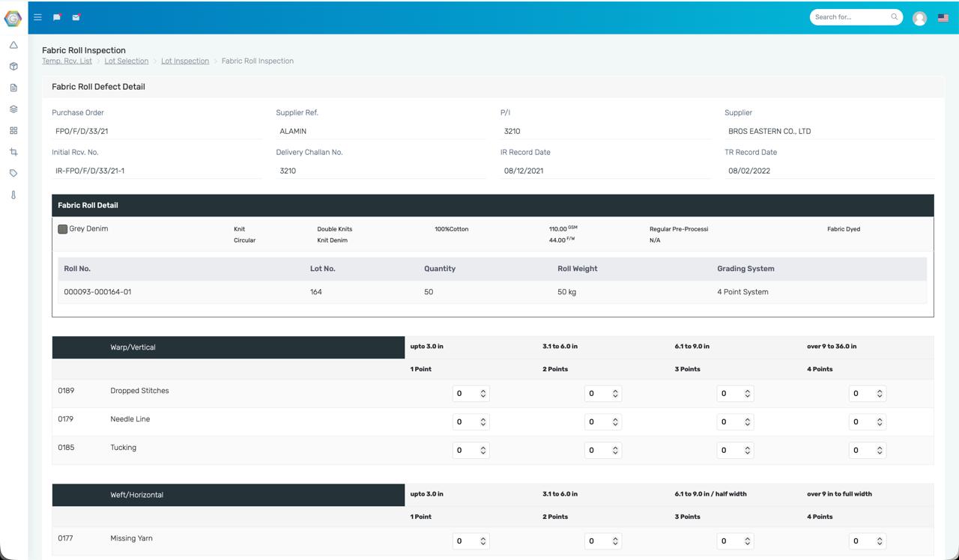Open the US flag language selector
This screenshot has width=959, height=560.
(943, 18)
